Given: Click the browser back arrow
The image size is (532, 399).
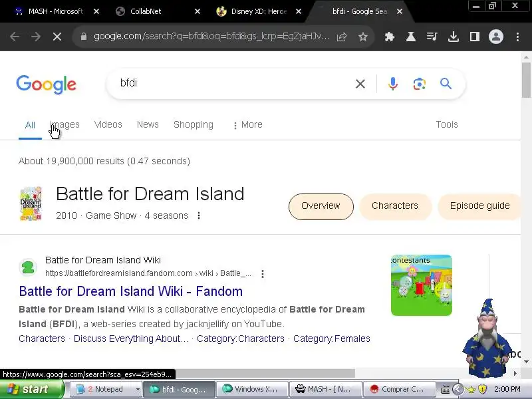Looking at the screenshot, I should (x=15, y=37).
